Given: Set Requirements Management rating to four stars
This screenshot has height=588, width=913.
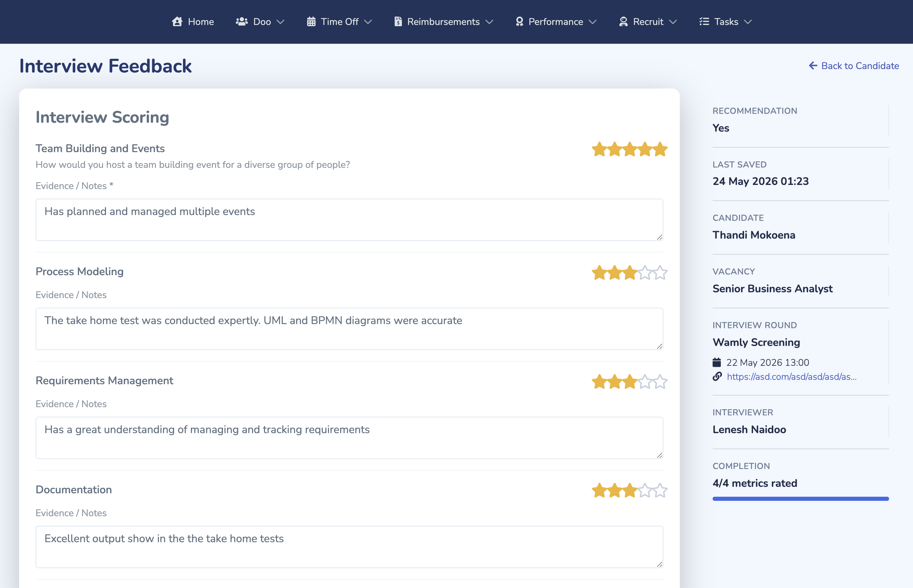Looking at the screenshot, I should [645, 382].
